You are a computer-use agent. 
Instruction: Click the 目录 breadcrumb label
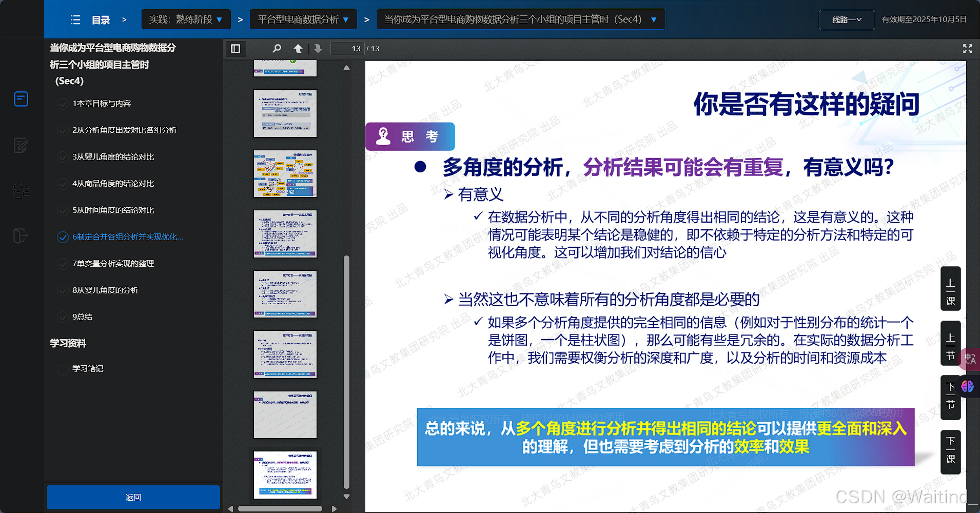tap(101, 20)
